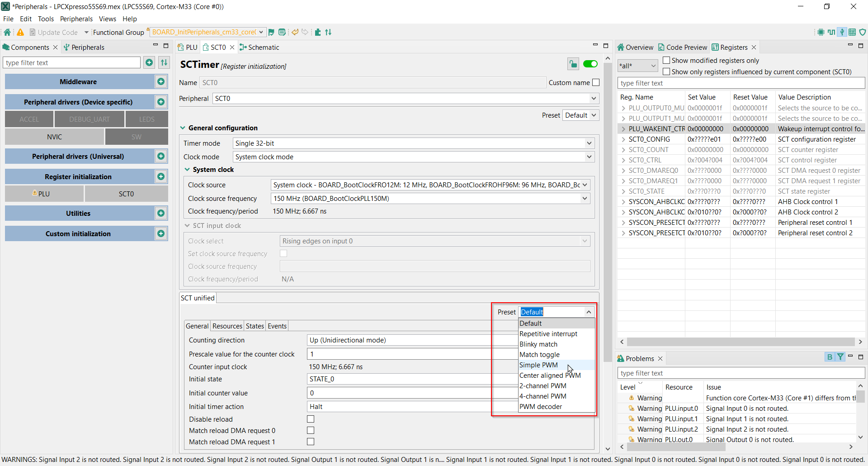Tick the Custom name checkbox
Image resolution: width=868 pixels, height=466 pixels.
pyautogui.click(x=596, y=83)
